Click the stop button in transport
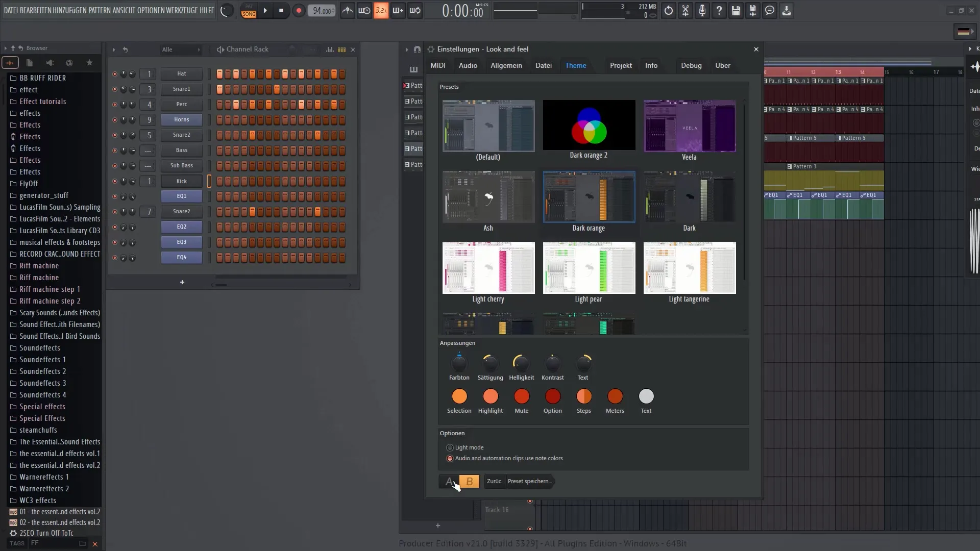 (x=281, y=10)
